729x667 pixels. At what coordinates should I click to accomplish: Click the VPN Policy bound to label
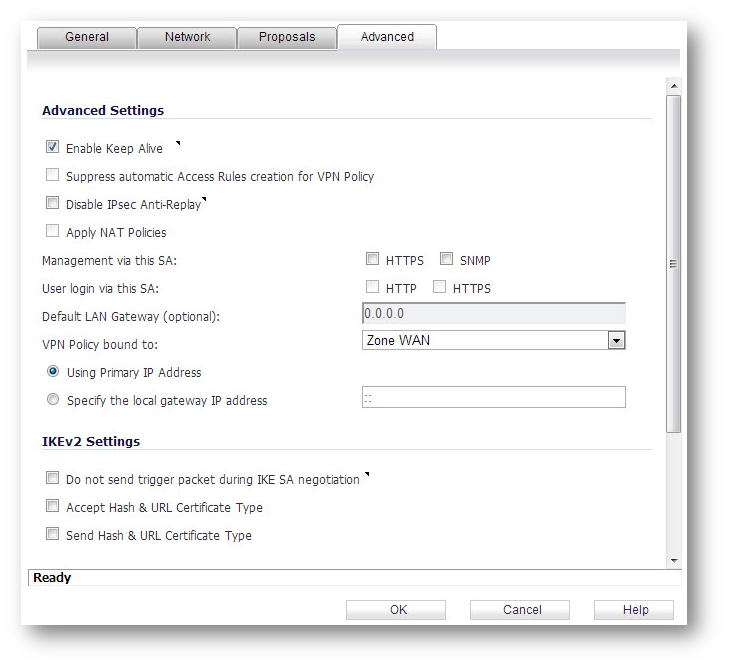[100, 344]
